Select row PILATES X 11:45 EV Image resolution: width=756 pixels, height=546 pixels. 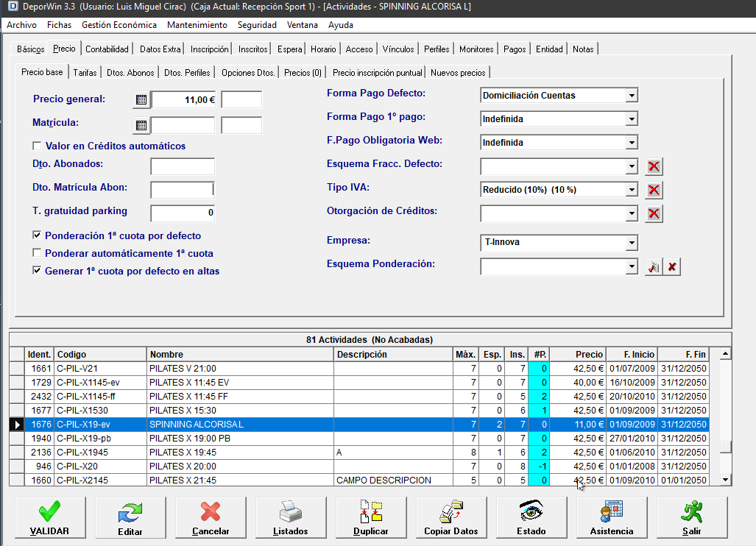359,383
